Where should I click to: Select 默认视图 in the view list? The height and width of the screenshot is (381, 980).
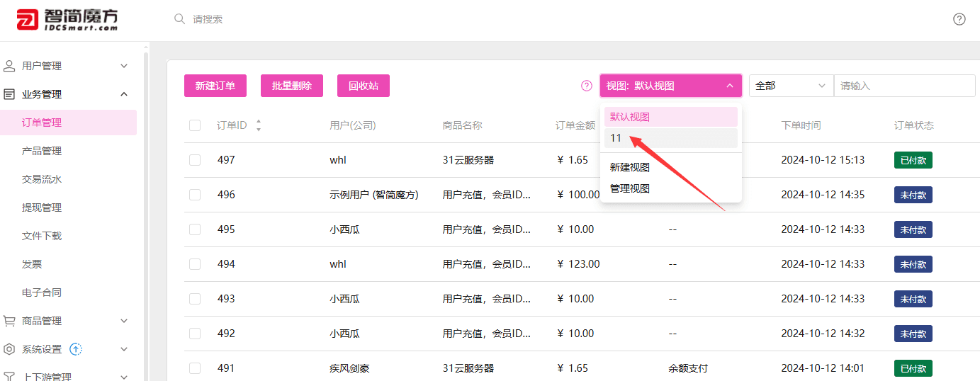671,117
